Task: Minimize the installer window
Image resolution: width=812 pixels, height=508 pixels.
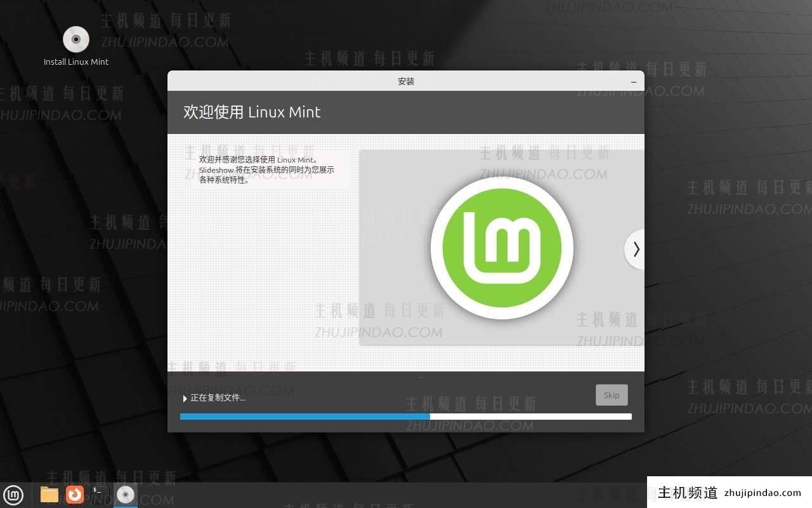Action: (x=634, y=82)
